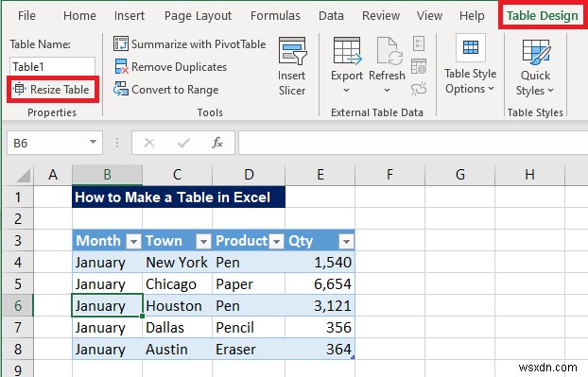
Task: Click the Summarize with PivotTable icon
Action: pos(121,43)
